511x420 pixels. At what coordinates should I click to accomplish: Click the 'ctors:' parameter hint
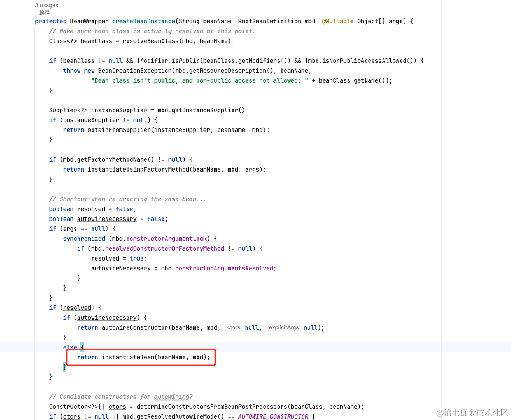click(235, 327)
